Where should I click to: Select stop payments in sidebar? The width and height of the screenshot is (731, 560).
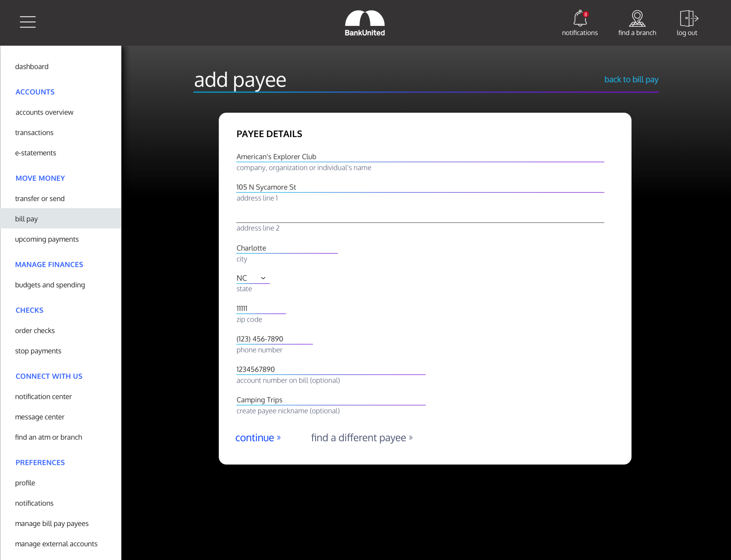coord(38,351)
